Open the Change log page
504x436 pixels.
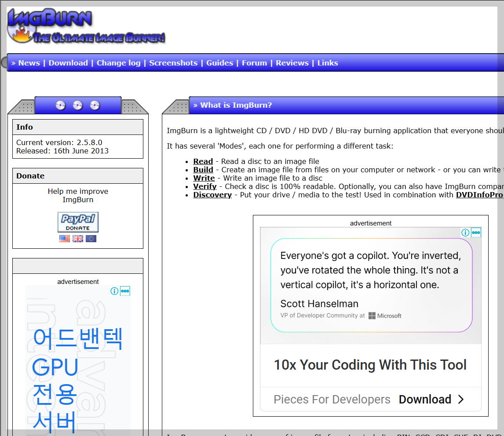tap(119, 63)
